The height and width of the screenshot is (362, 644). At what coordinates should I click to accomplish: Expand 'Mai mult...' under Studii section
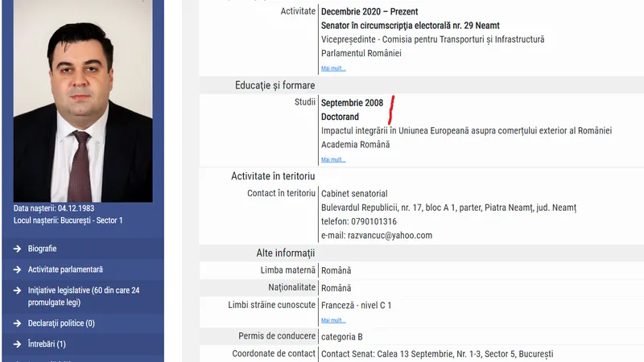(x=333, y=159)
